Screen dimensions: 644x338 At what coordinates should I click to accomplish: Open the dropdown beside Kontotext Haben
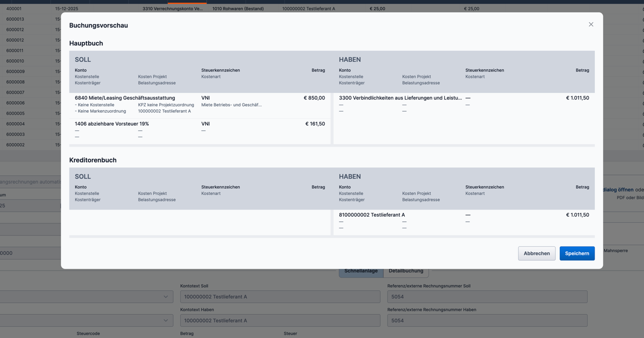point(166,321)
